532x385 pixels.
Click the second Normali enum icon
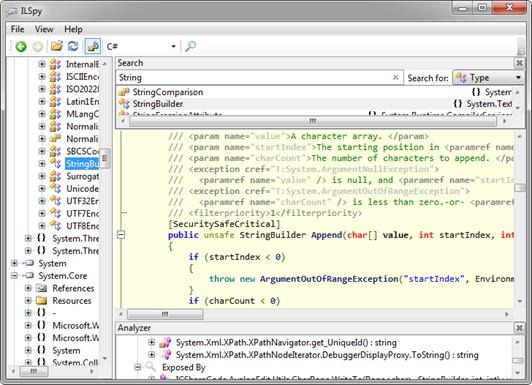point(55,139)
